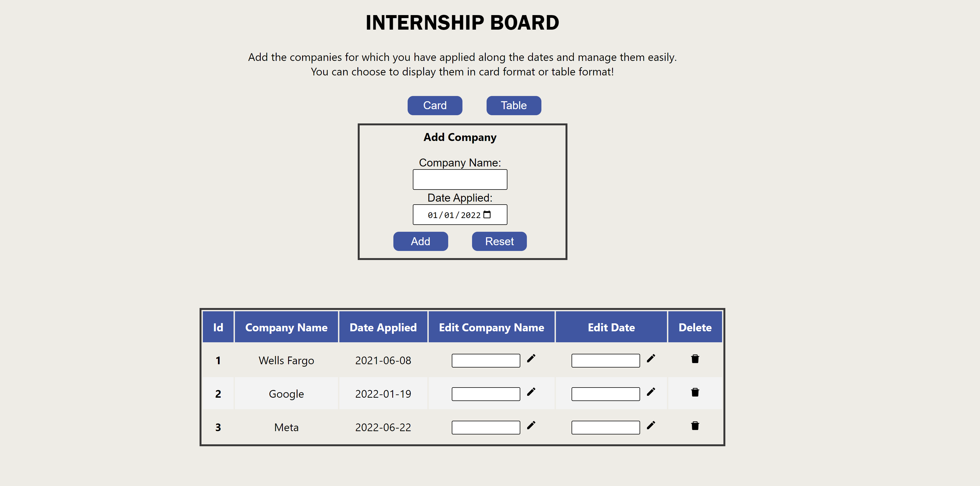Screen dimensions: 980x486
Task: Click the edit date pencil icon for Wells Fargo
Action: click(651, 358)
